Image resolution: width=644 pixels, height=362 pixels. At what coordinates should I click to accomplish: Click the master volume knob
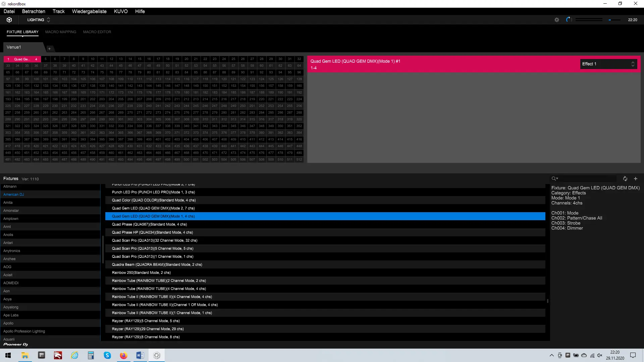pos(569,20)
